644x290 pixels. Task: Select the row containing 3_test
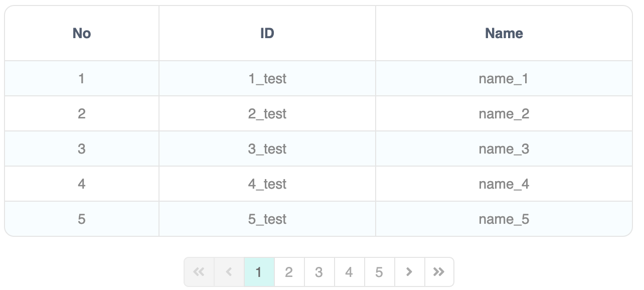[267, 149]
